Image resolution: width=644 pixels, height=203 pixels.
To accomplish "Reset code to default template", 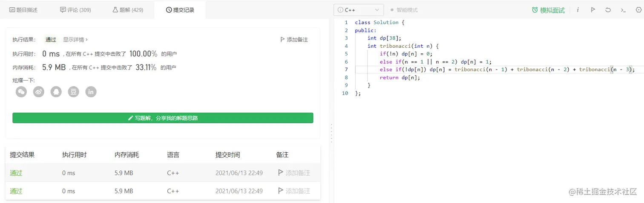I will coord(608,10).
